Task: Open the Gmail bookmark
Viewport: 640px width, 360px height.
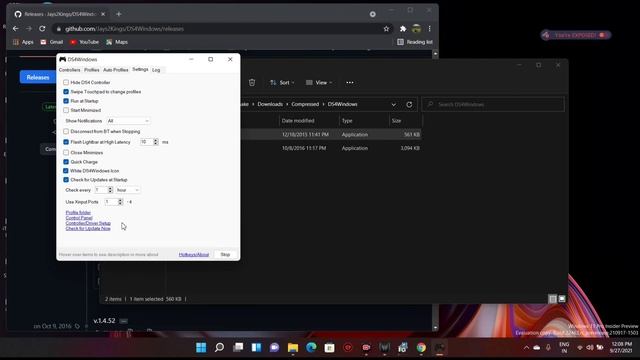Action: pyautogui.click(x=52, y=42)
